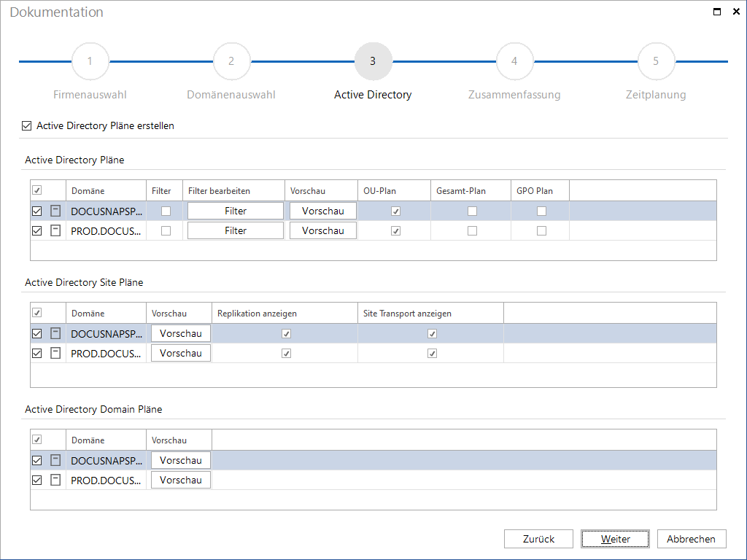Click OU-Plan column header
The image size is (747, 560).
point(394,190)
